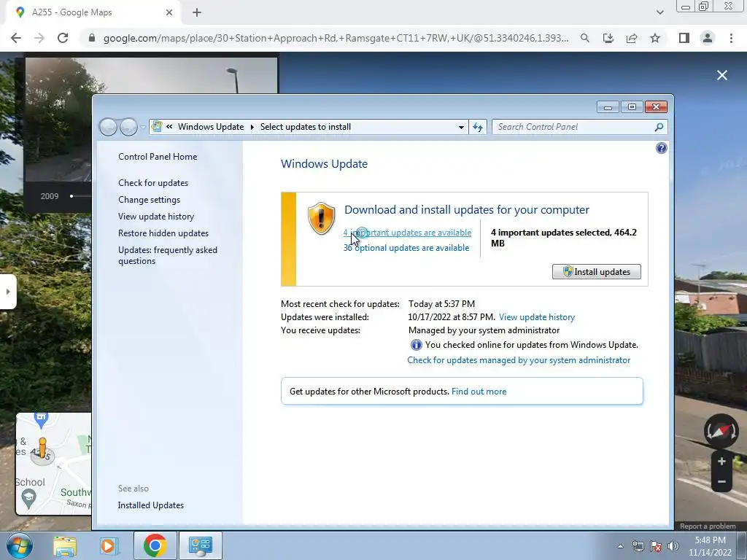
Task: Click Report a problem in Google Maps
Action: tap(708, 526)
